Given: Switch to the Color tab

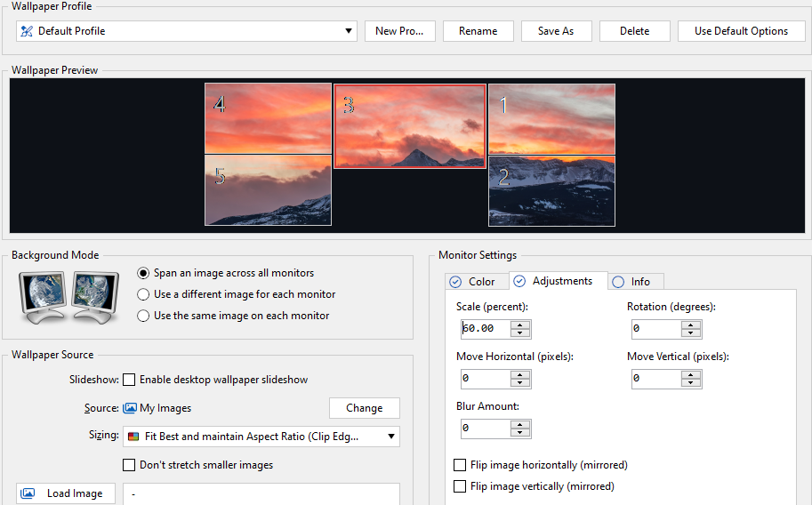Looking at the screenshot, I should click(473, 282).
